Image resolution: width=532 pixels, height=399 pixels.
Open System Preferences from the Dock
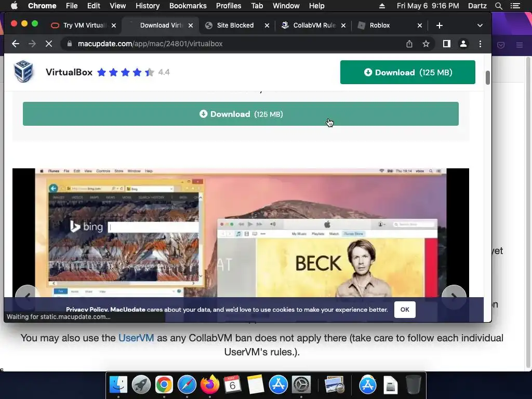301,385
